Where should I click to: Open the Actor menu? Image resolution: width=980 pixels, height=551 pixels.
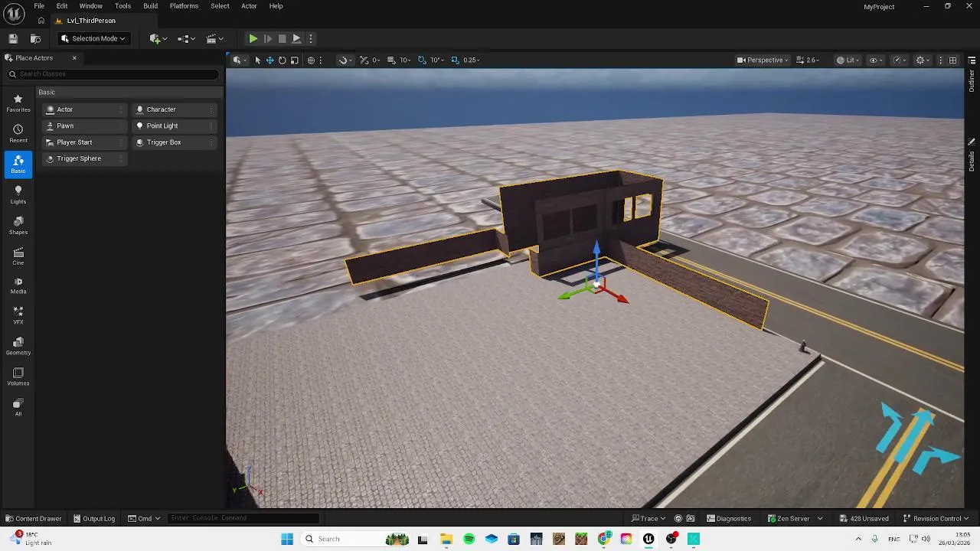click(249, 6)
